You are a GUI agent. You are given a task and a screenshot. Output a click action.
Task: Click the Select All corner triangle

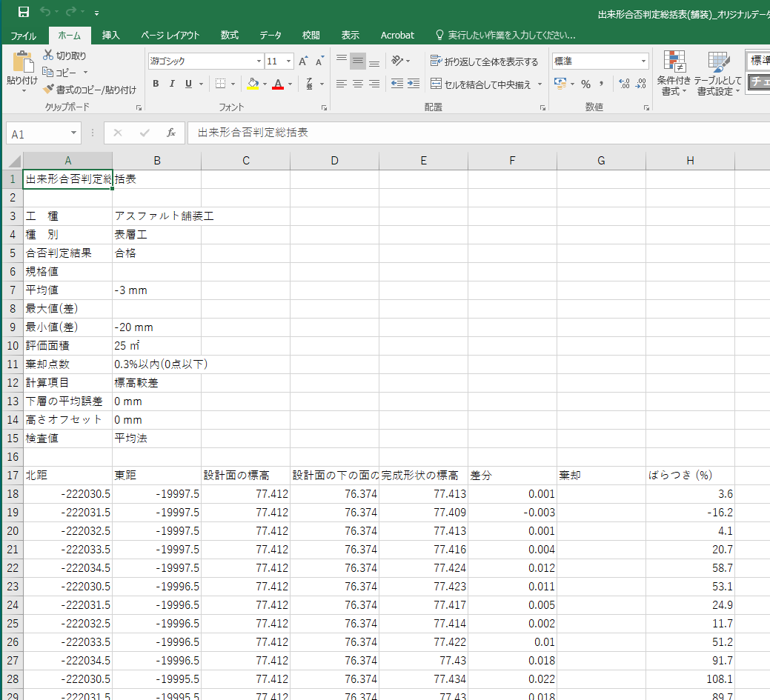tap(13, 161)
